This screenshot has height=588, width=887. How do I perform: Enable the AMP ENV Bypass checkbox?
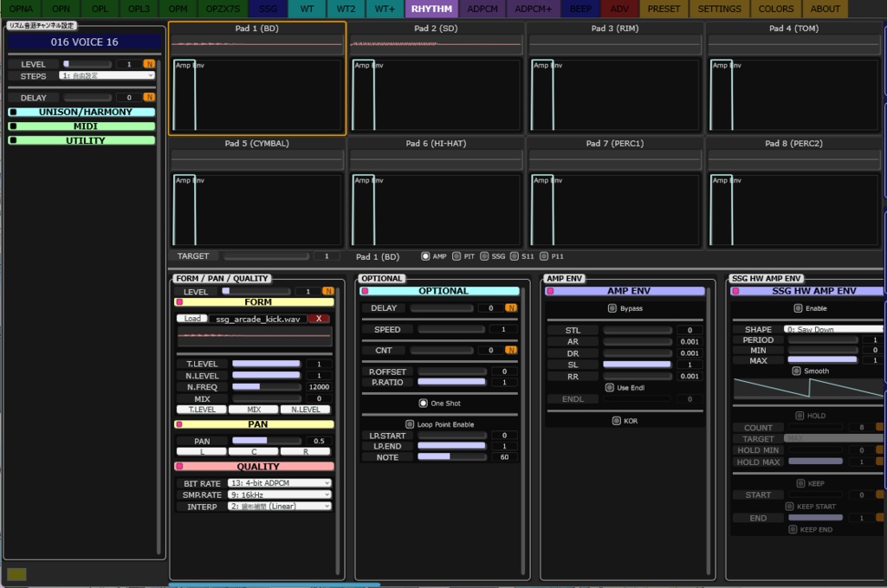coord(612,308)
